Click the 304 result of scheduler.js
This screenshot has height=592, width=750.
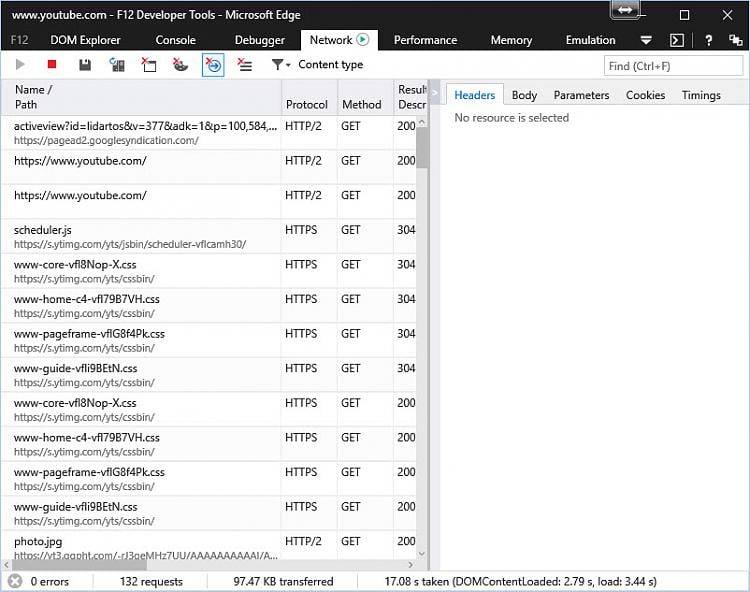tap(406, 230)
